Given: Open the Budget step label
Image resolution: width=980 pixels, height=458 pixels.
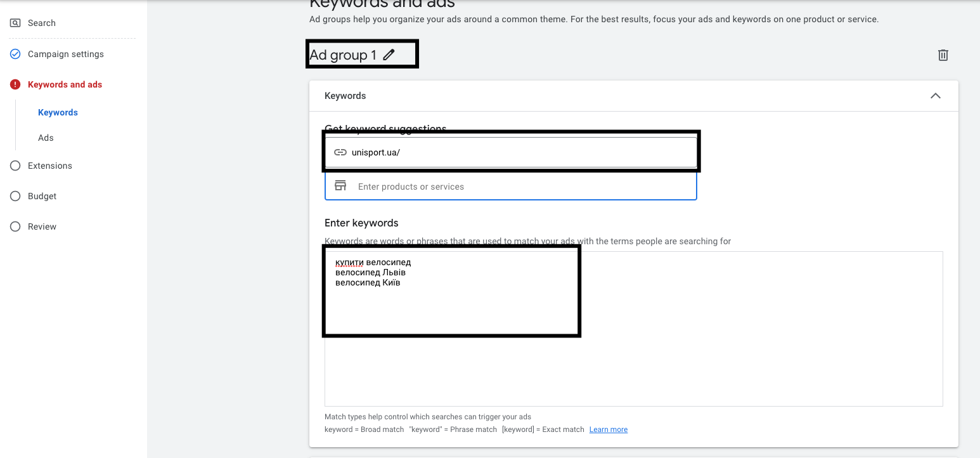Looking at the screenshot, I should click(x=42, y=196).
